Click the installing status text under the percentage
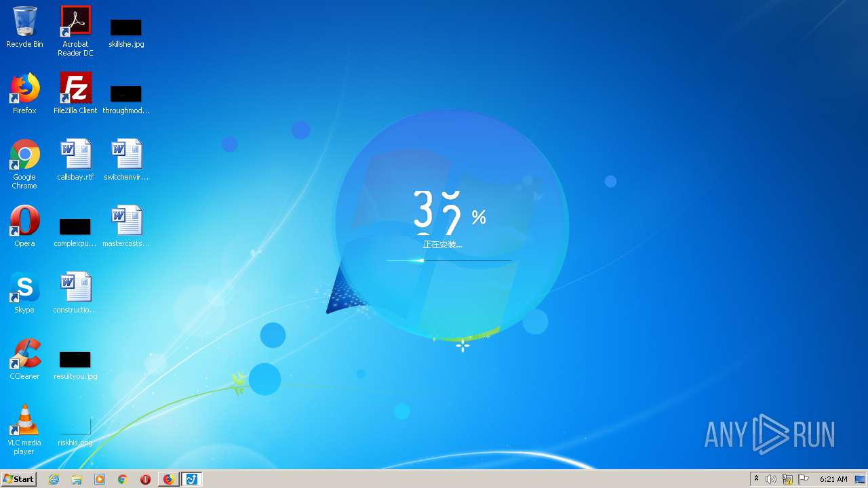This screenshot has height=488, width=868. point(442,245)
